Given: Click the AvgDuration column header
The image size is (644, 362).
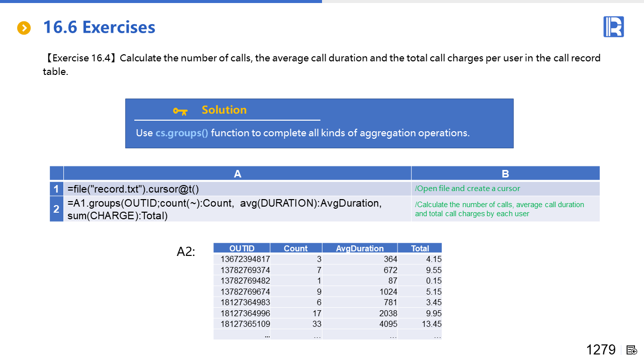Looking at the screenshot, I should click(x=360, y=248).
